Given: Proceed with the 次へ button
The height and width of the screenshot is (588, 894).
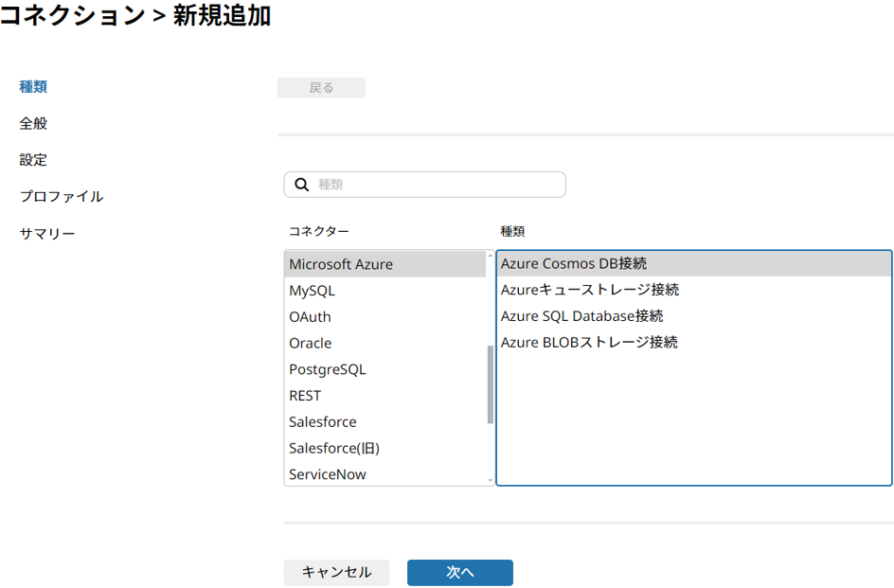Looking at the screenshot, I should pos(460,572).
